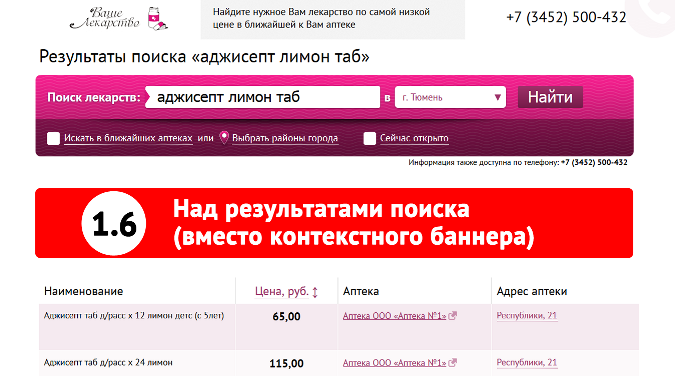The image size is (675, 376).
Task: Click the medicine search input field
Action: click(x=263, y=97)
